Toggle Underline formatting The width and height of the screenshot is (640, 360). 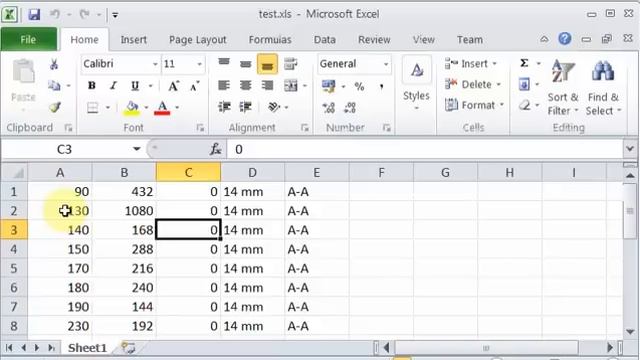tap(135, 86)
